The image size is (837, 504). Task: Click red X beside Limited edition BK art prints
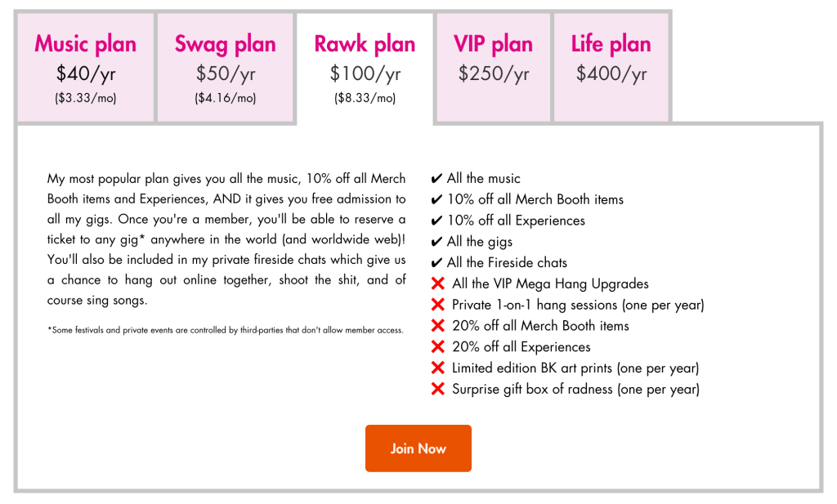pyautogui.click(x=437, y=368)
